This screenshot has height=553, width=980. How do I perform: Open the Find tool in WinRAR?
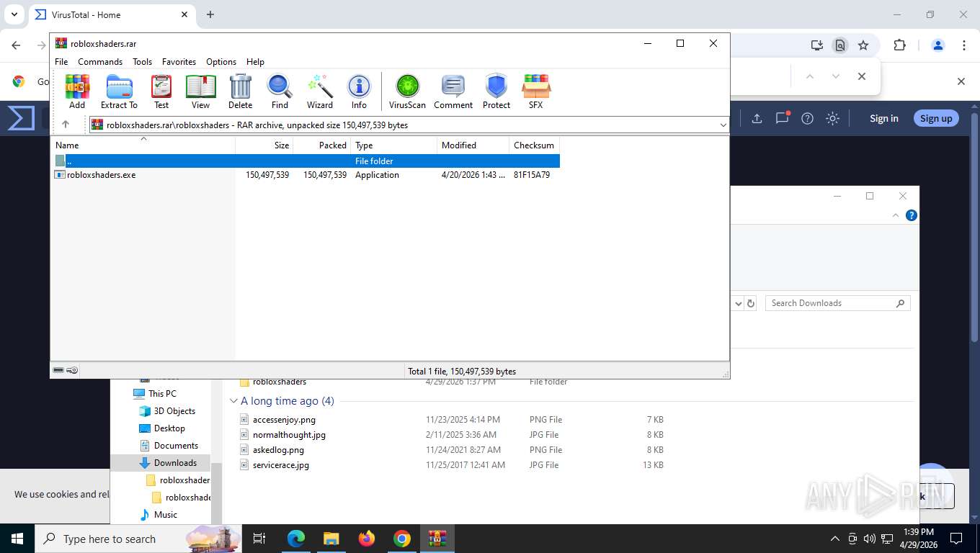pyautogui.click(x=280, y=91)
